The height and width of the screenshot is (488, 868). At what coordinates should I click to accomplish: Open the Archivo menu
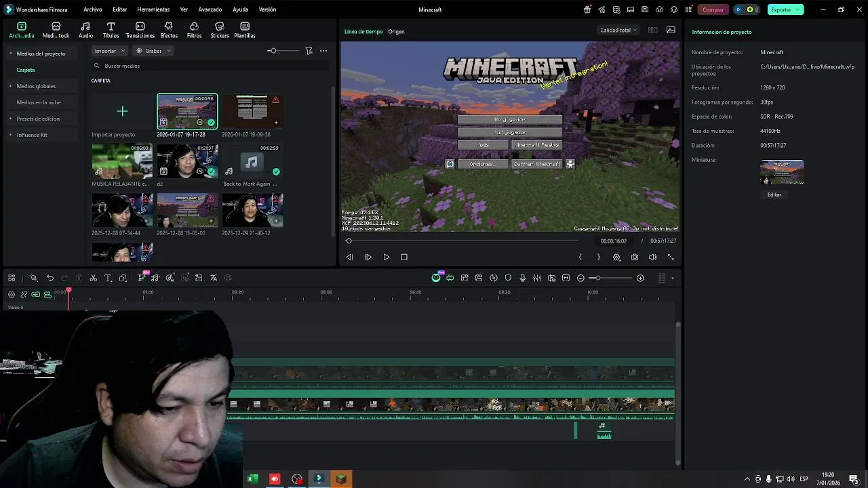coord(92,9)
